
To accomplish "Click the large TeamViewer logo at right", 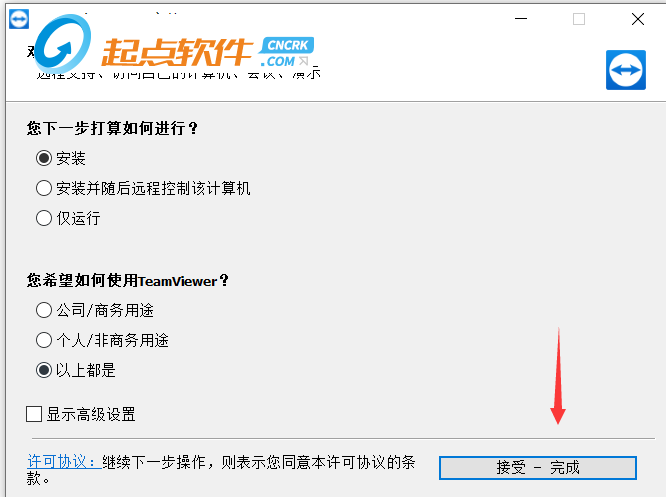I will (626, 70).
